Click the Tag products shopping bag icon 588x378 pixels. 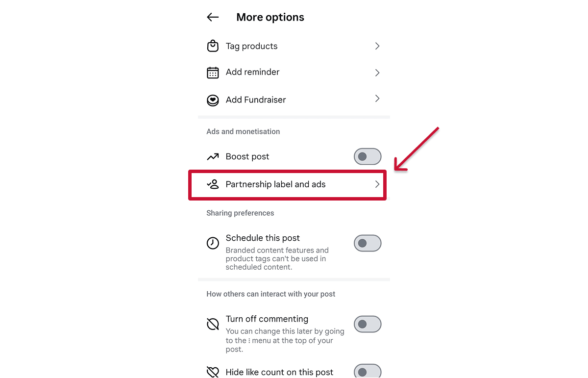[213, 46]
